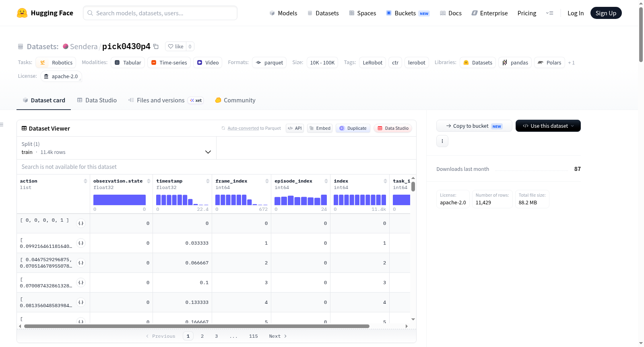Expand JSON for action row with timestamp 0.133333

point(81,302)
